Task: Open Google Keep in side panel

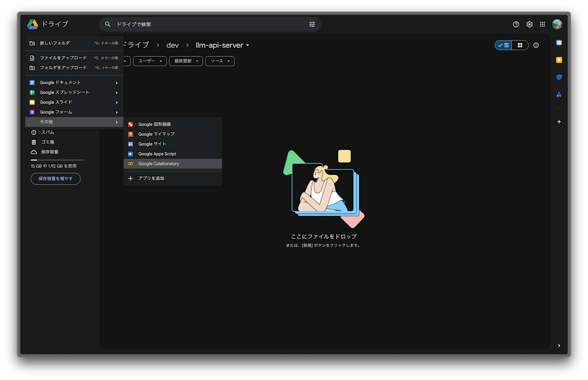Action: [559, 60]
